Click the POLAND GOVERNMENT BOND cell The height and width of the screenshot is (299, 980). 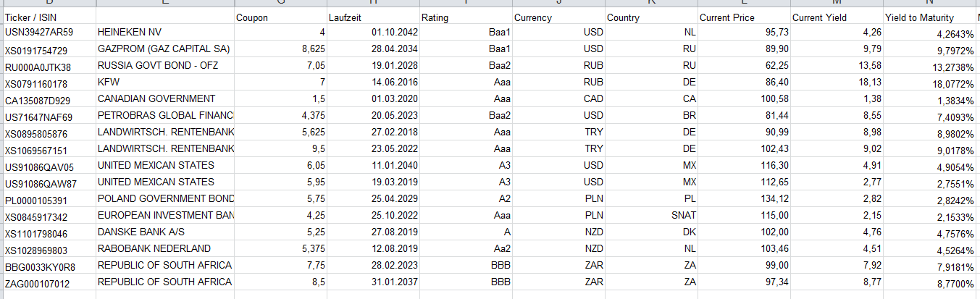coord(164,199)
